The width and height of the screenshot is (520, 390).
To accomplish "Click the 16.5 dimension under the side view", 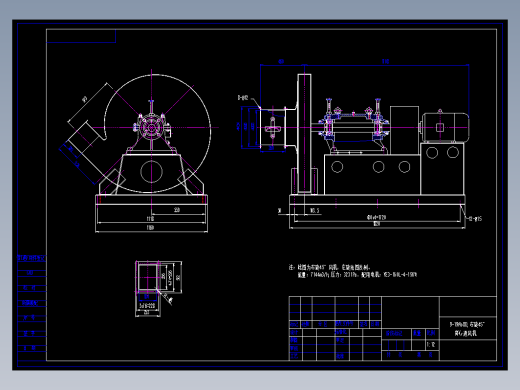I will pyautogui.click(x=314, y=210).
